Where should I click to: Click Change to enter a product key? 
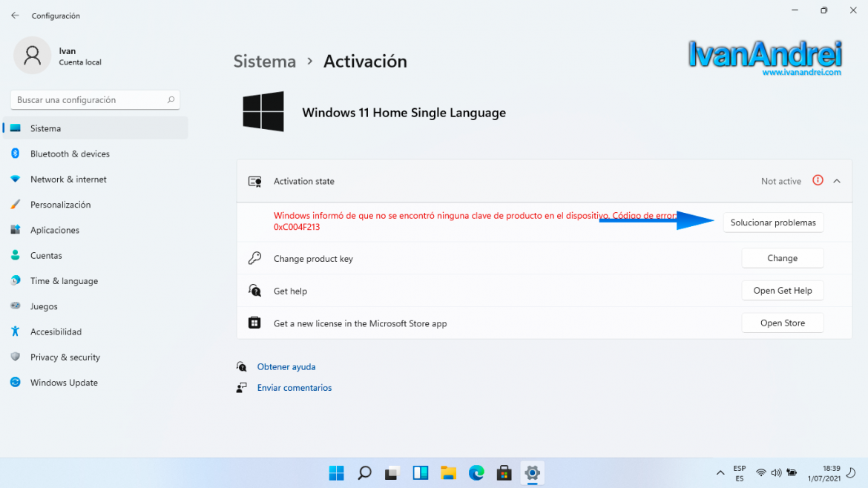(782, 257)
